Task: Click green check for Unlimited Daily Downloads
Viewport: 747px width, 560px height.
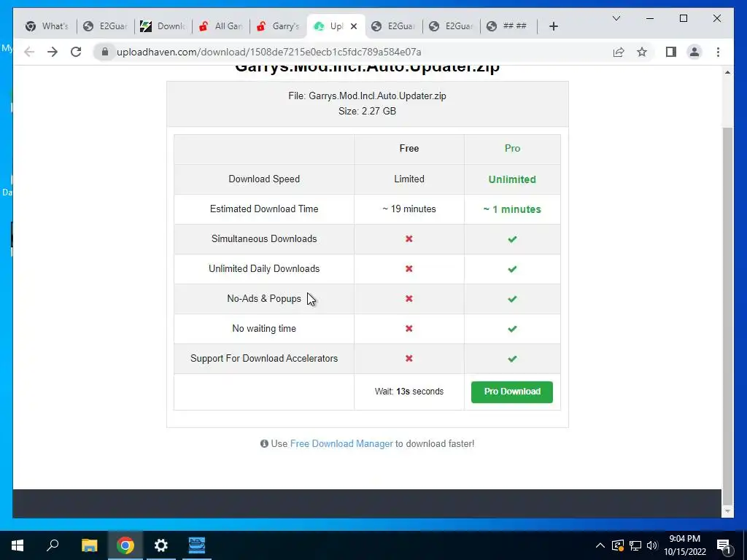Action: click(512, 270)
